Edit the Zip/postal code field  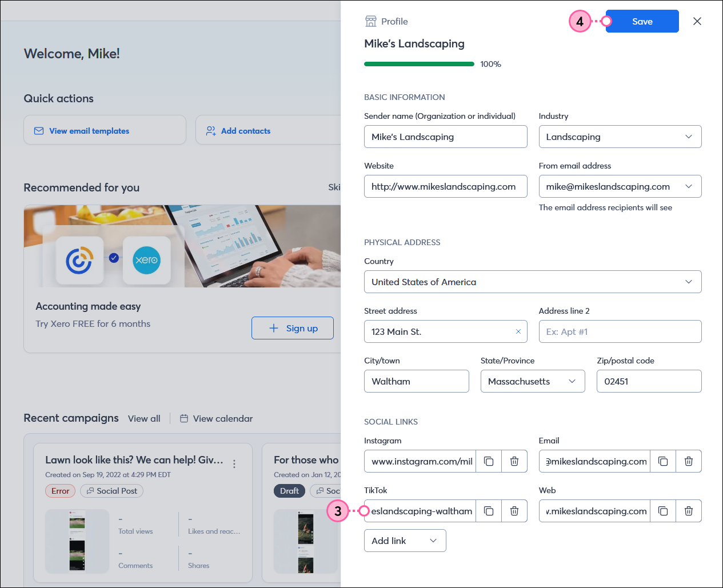coord(649,381)
